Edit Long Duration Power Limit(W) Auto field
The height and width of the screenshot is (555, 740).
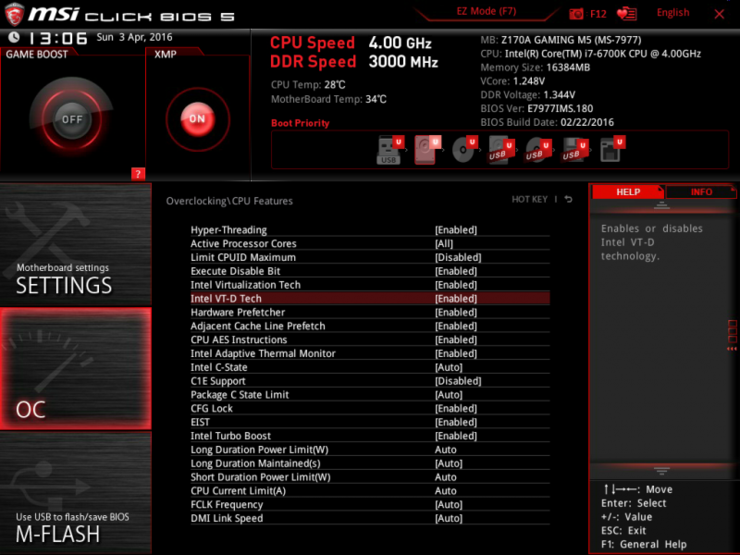[x=446, y=450]
